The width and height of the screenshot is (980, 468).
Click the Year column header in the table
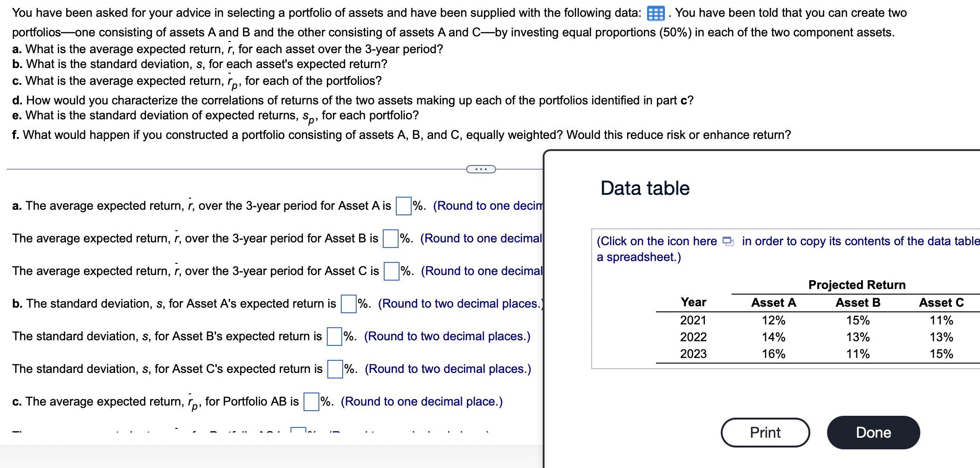(693, 302)
